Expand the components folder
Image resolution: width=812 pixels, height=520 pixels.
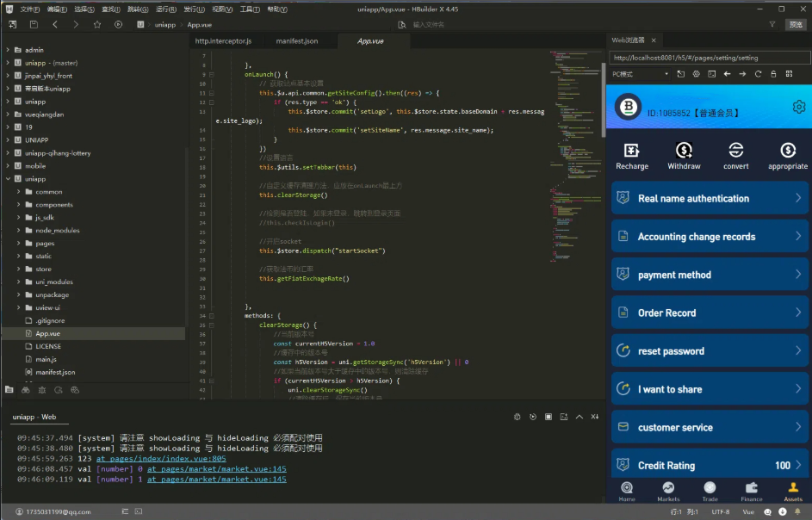tap(19, 205)
